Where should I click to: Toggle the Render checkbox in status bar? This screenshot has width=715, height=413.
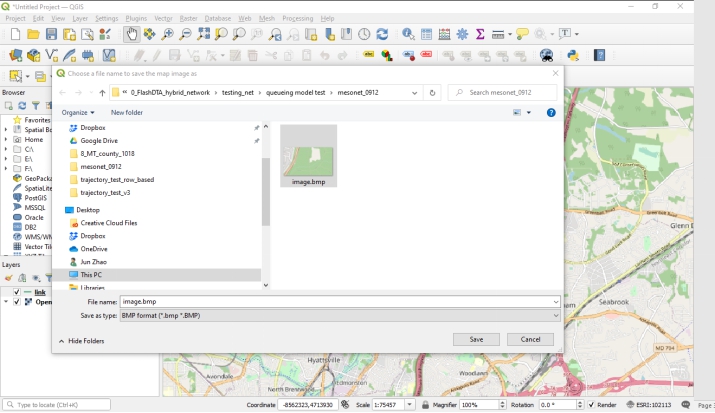point(591,405)
